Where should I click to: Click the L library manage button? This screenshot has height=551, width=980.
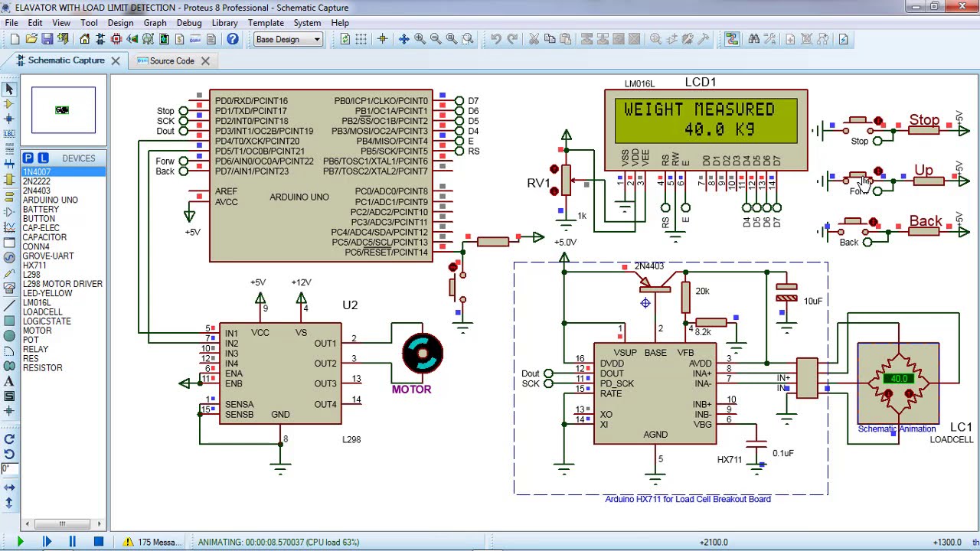click(x=43, y=158)
